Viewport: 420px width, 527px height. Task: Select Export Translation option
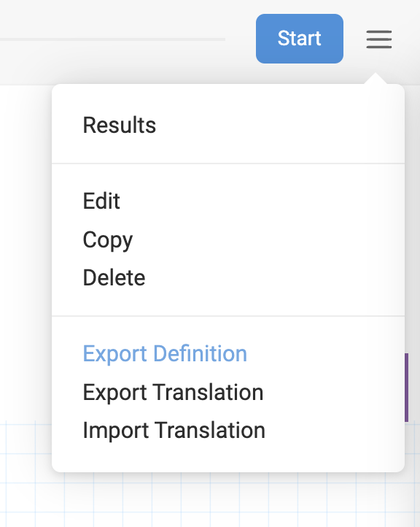pyautogui.click(x=174, y=393)
